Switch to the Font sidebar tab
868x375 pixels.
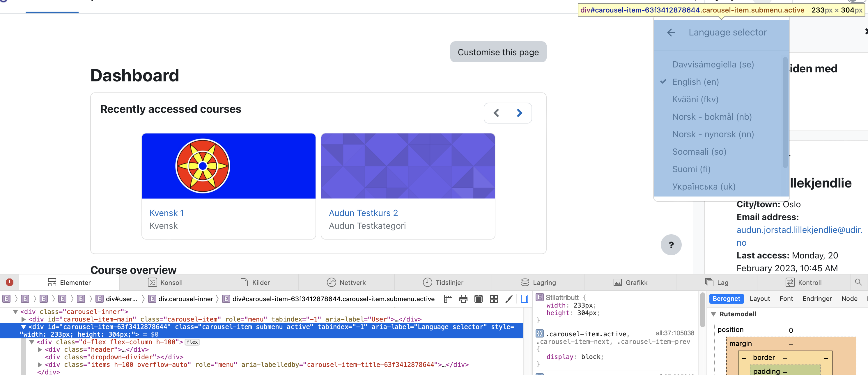click(x=786, y=299)
